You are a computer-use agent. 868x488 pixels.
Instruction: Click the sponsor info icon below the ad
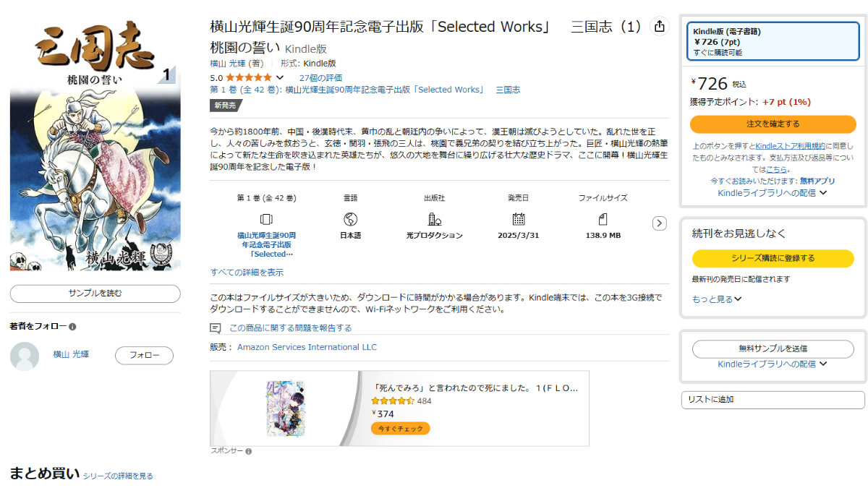pos(248,451)
